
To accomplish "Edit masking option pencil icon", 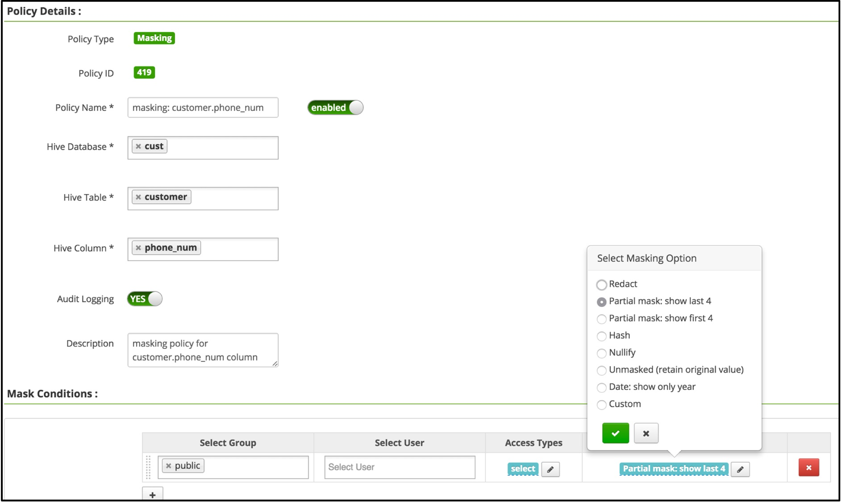I will [740, 469].
